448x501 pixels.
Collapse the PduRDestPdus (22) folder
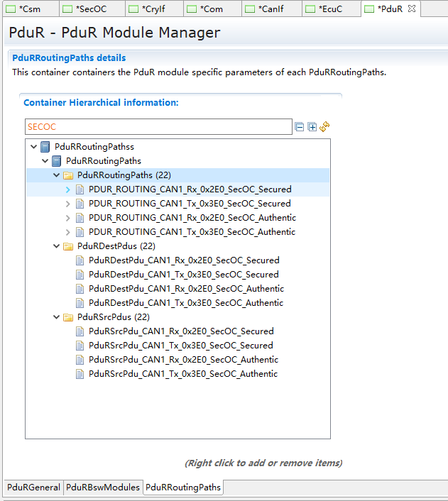coord(57,246)
